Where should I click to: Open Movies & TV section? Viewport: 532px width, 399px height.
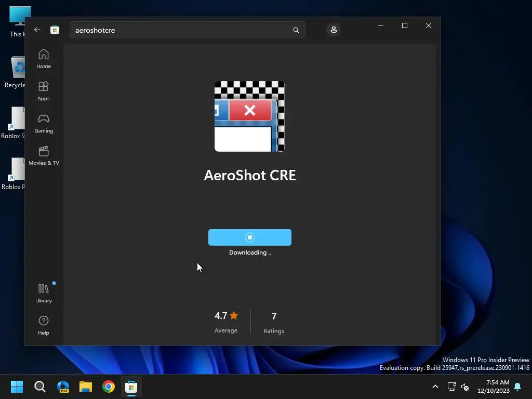pyautogui.click(x=44, y=156)
